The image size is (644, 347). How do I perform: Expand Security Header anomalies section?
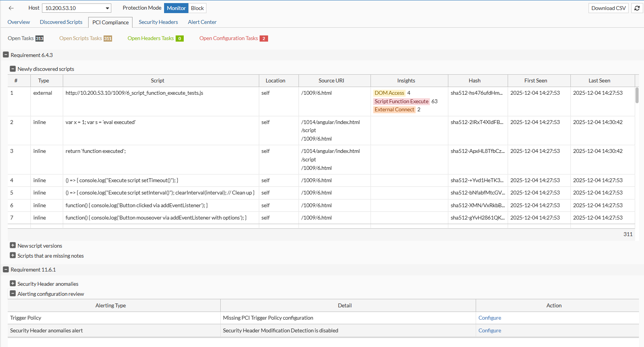(13, 284)
